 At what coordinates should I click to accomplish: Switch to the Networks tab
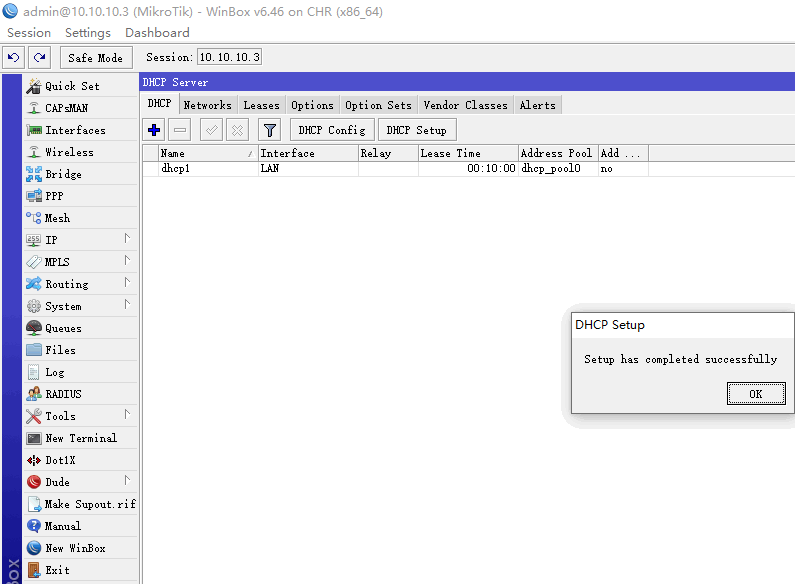point(208,105)
